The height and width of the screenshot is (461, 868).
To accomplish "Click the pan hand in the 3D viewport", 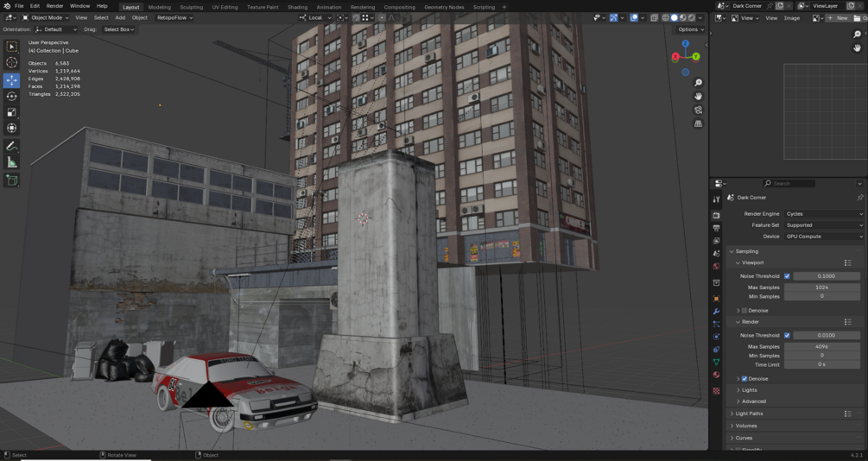I will (x=698, y=97).
